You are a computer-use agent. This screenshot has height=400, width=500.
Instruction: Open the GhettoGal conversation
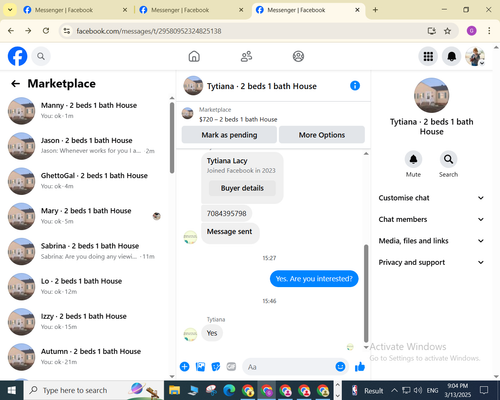[85, 181]
